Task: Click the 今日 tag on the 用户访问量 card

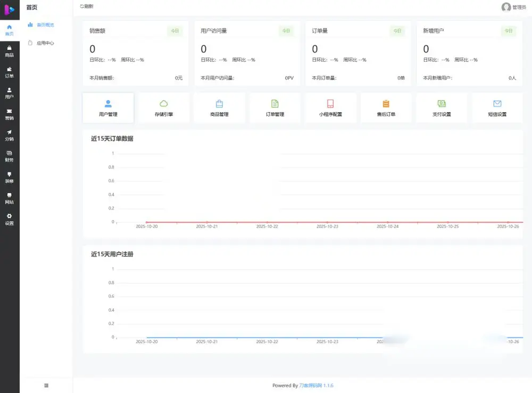Action: pyautogui.click(x=286, y=31)
